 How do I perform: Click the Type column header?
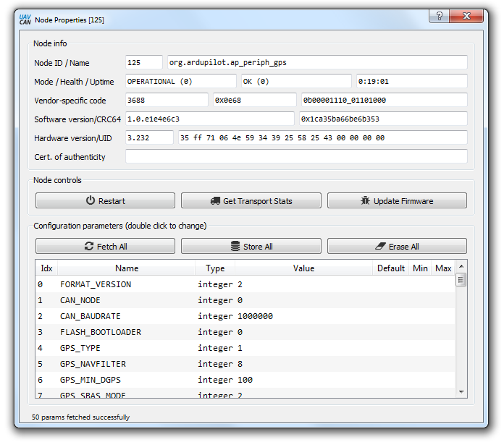pyautogui.click(x=215, y=268)
